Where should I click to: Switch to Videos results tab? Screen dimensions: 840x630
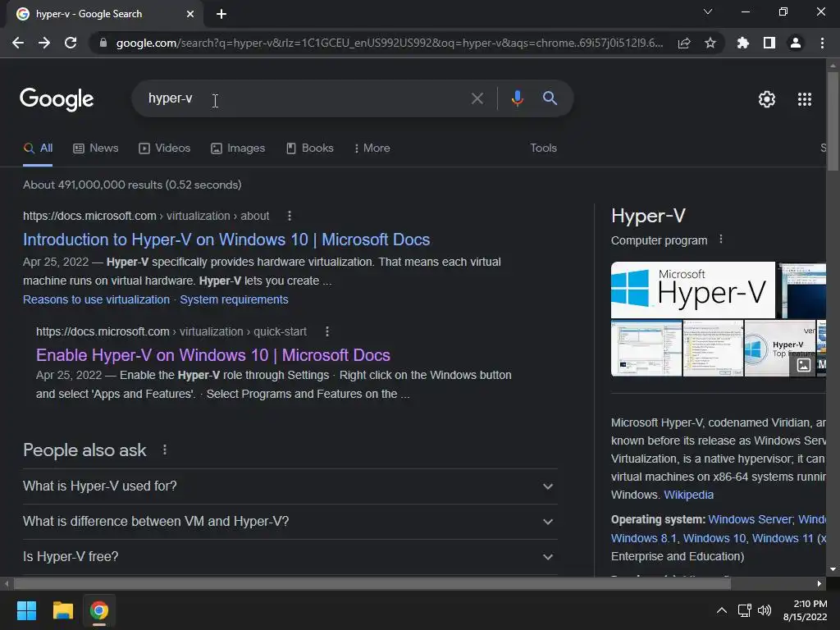[164, 148]
